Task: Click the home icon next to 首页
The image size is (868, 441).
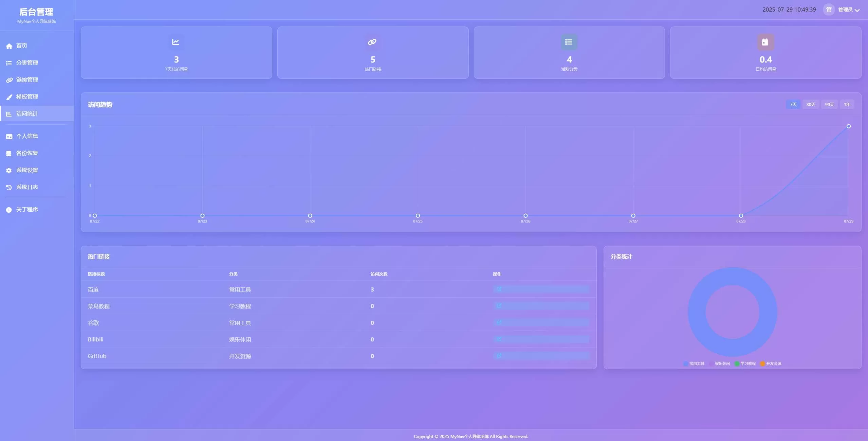Action: click(9, 46)
